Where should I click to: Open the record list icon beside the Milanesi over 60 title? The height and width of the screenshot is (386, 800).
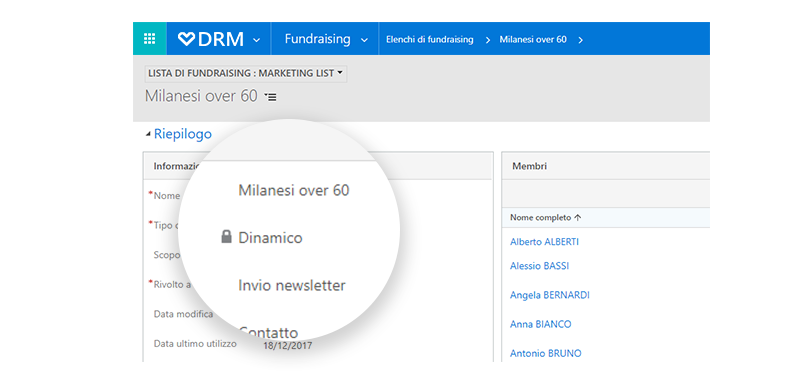271,96
